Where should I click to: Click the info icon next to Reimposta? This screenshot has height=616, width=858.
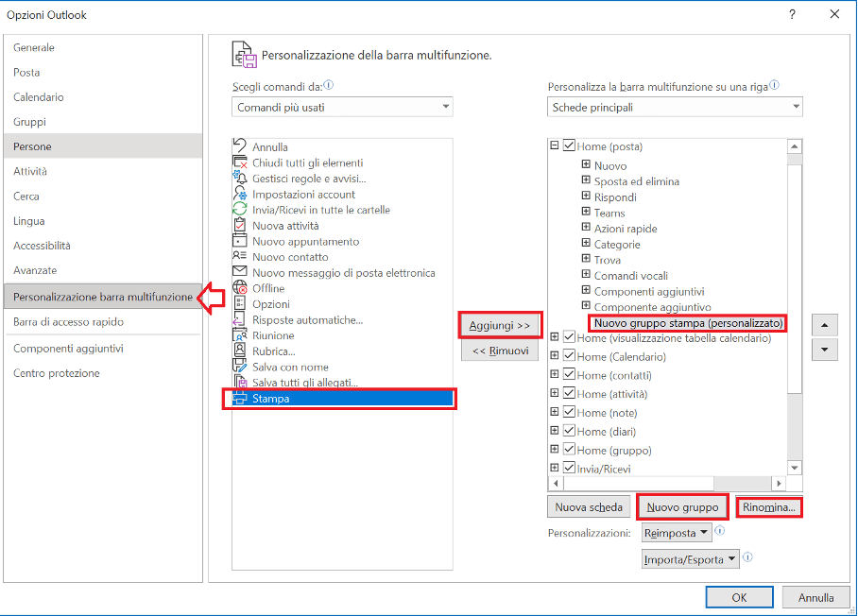click(720, 530)
